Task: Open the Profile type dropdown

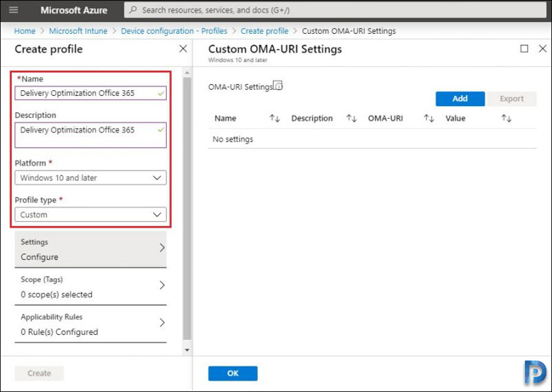Action: (90, 215)
